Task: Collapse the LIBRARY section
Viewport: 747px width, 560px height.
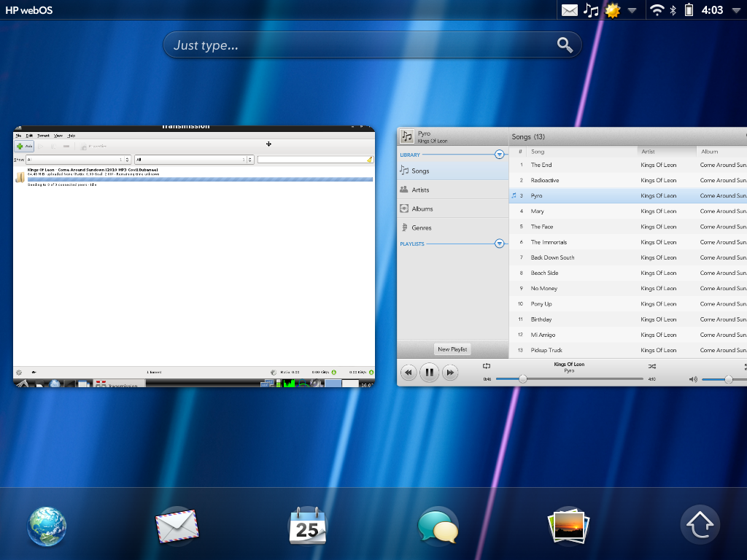Action: [x=499, y=155]
